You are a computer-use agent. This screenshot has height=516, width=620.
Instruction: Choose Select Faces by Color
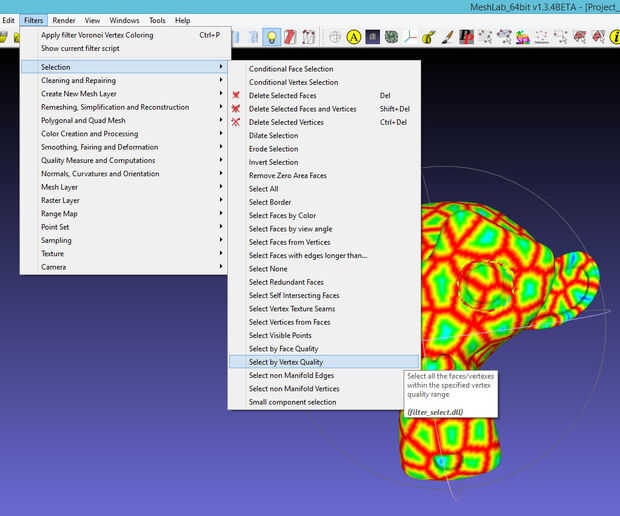(323, 215)
